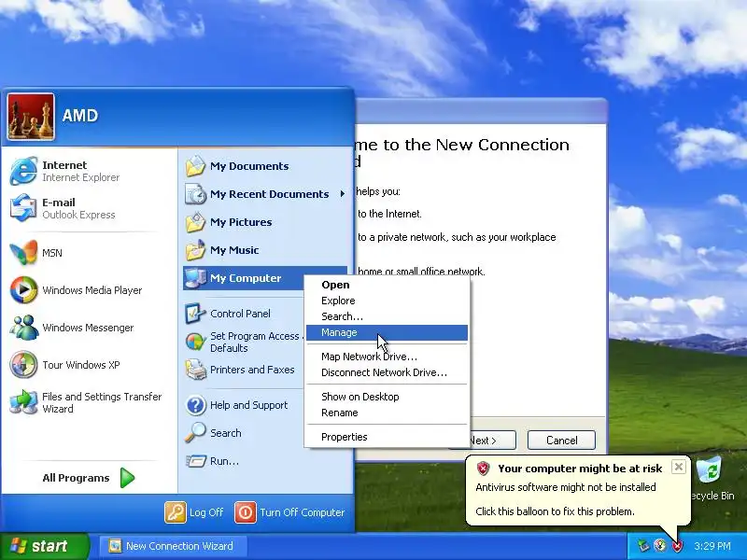This screenshot has height=560, width=747.
Task: Click the red Turn Off Computer icon
Action: [245, 512]
